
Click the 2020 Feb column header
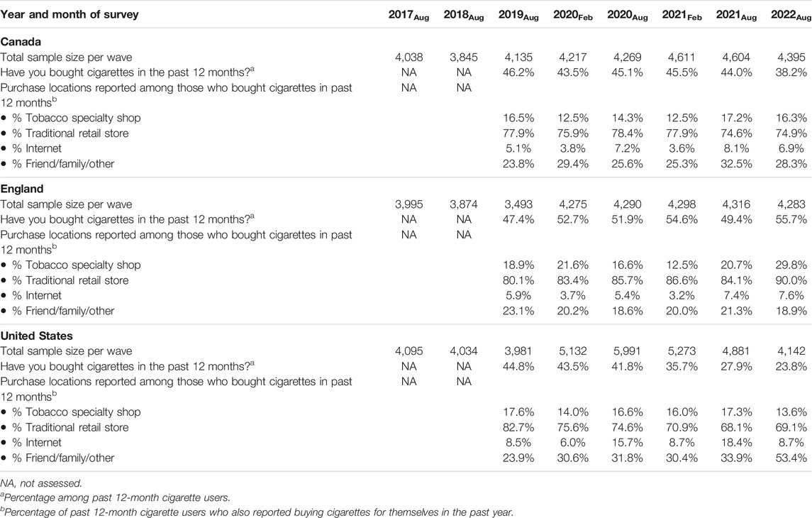coord(573,15)
